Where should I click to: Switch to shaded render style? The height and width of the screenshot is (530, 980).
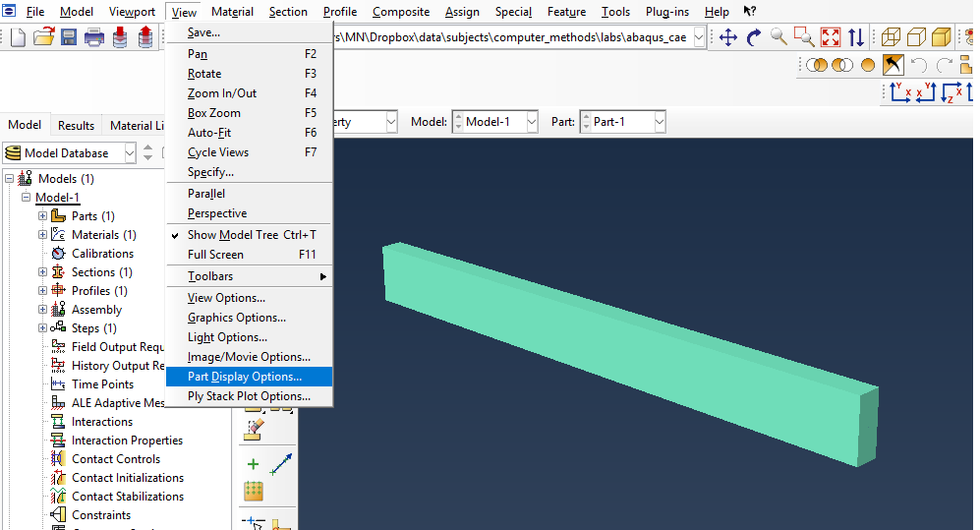click(941, 37)
